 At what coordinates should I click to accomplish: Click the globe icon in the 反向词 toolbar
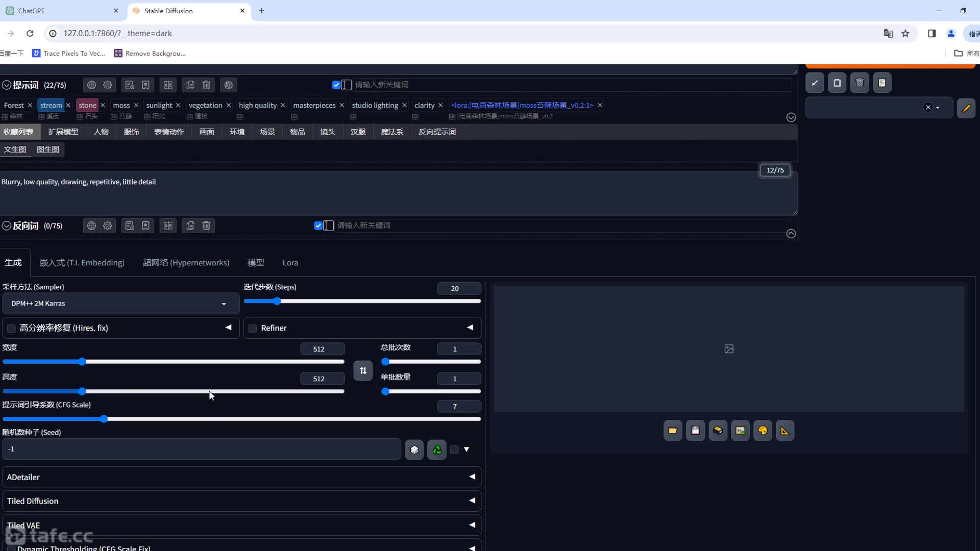tap(91, 226)
